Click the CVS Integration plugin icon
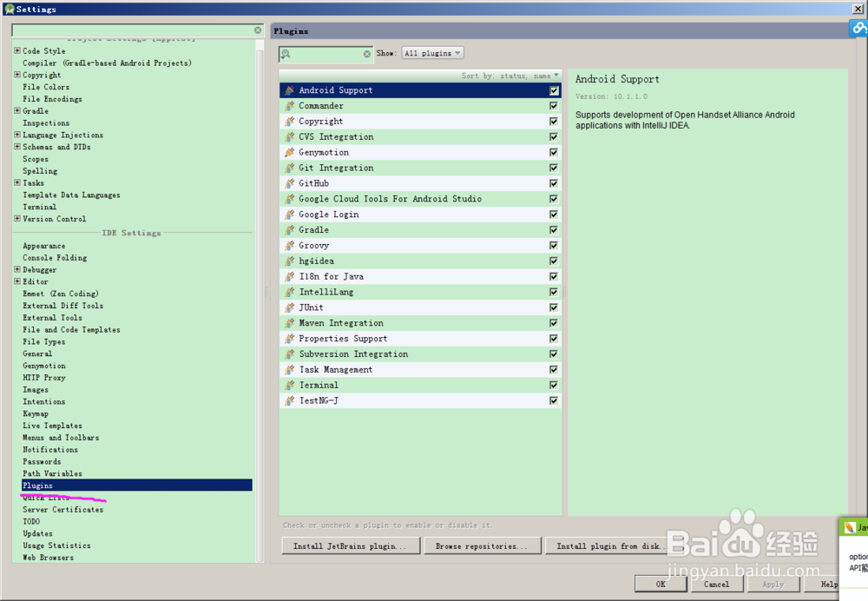 289,137
